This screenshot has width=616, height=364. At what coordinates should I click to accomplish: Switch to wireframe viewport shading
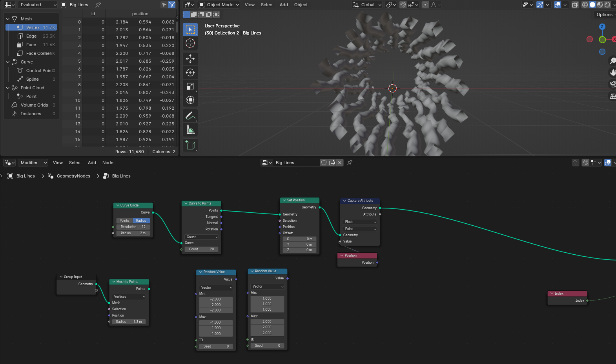[x=585, y=5]
